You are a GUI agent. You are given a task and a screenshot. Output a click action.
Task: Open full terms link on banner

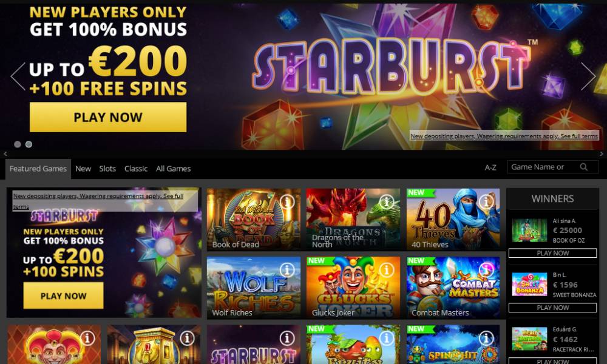coord(504,136)
